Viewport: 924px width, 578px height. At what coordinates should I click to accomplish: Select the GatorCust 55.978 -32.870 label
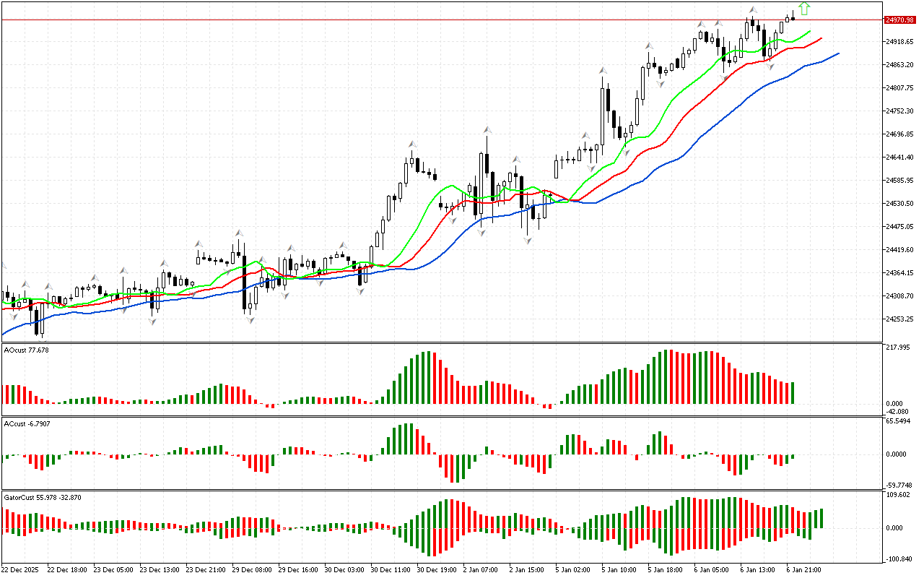coord(43,498)
